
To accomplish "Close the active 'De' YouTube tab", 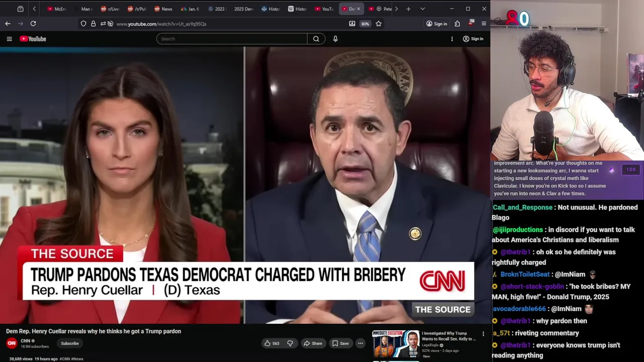I will click(358, 9).
